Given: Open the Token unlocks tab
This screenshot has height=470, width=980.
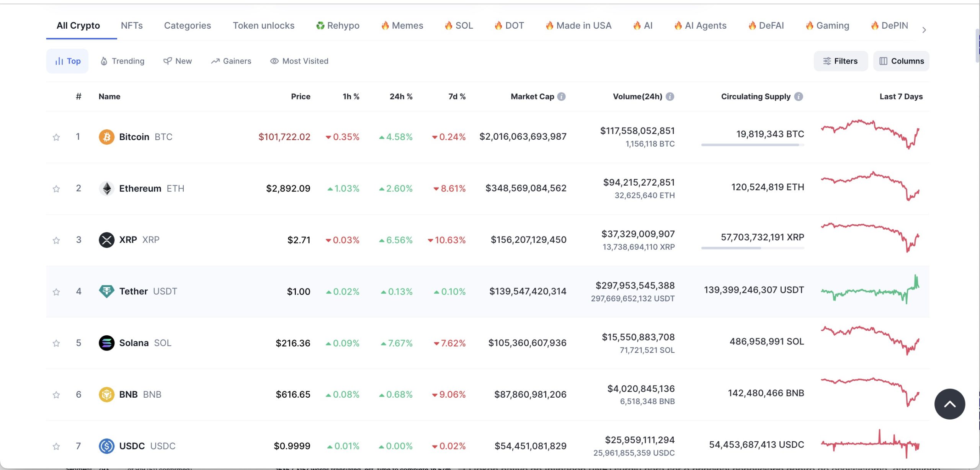Looking at the screenshot, I should pos(264,26).
